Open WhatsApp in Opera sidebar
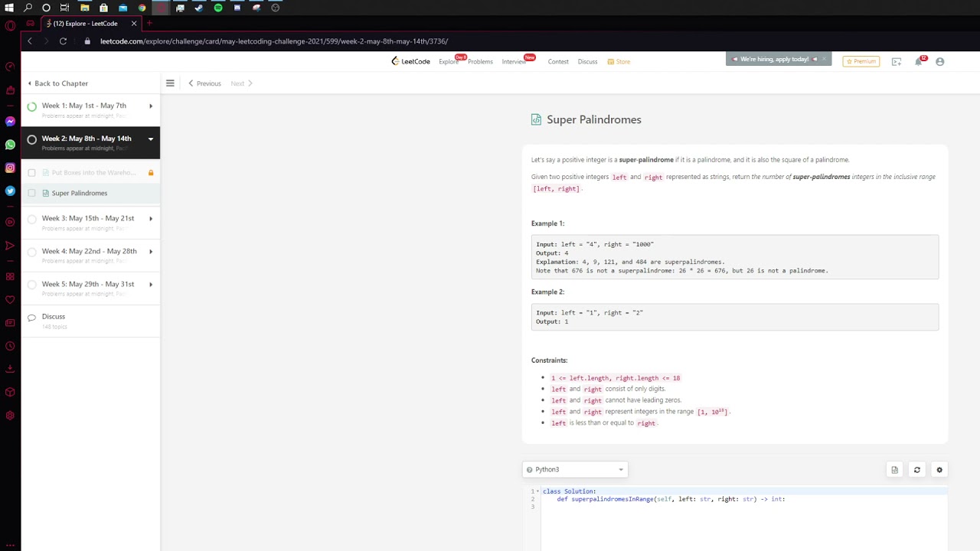Image resolution: width=980 pixels, height=551 pixels. (10, 145)
